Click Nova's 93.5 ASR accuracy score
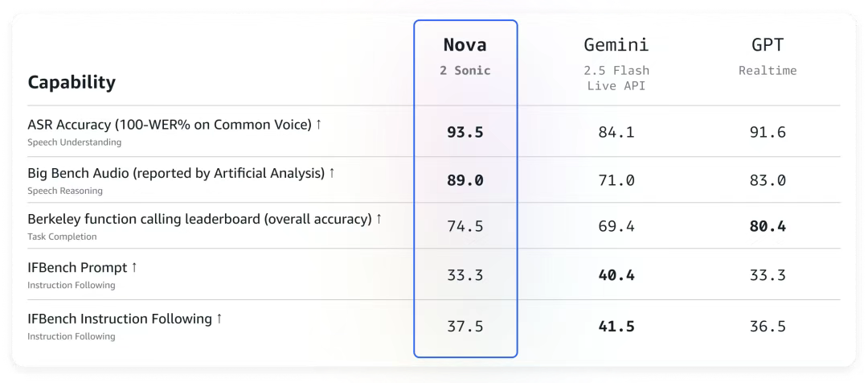The height and width of the screenshot is (383, 868). tap(465, 132)
